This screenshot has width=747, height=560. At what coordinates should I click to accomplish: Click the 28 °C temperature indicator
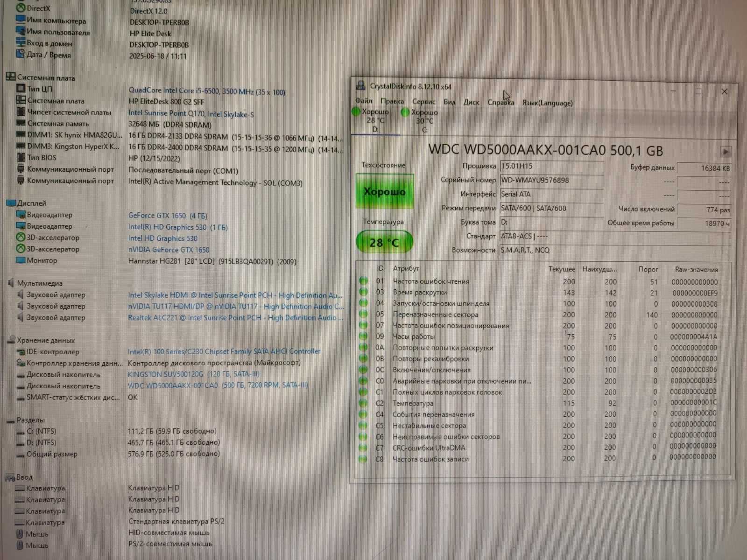pos(384,243)
